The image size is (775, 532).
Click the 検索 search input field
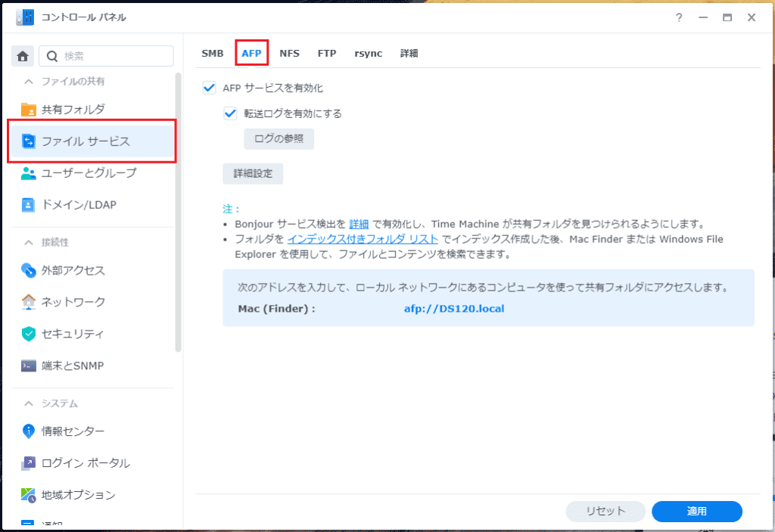(x=106, y=56)
